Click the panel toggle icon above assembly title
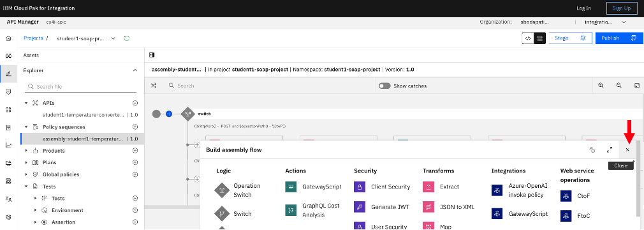Image resolution: width=644 pixels, height=230 pixels. pos(152,55)
